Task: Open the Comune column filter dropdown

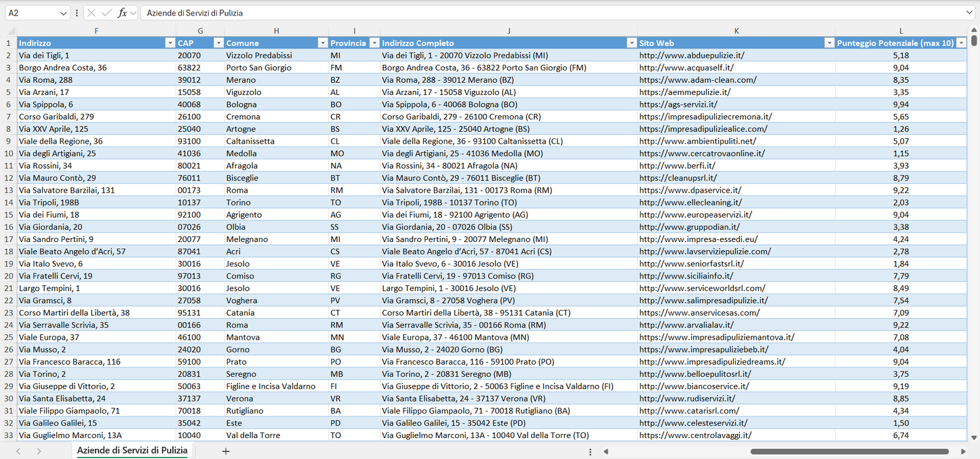Action: (x=323, y=43)
